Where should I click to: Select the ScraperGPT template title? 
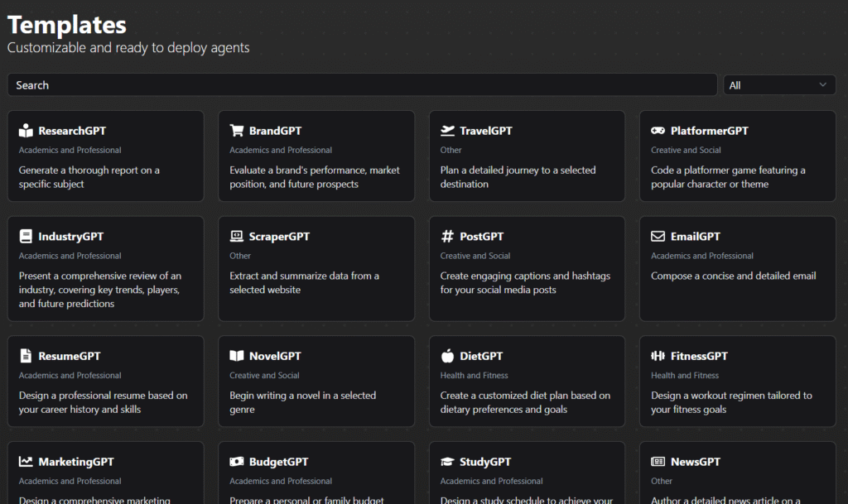click(x=279, y=237)
